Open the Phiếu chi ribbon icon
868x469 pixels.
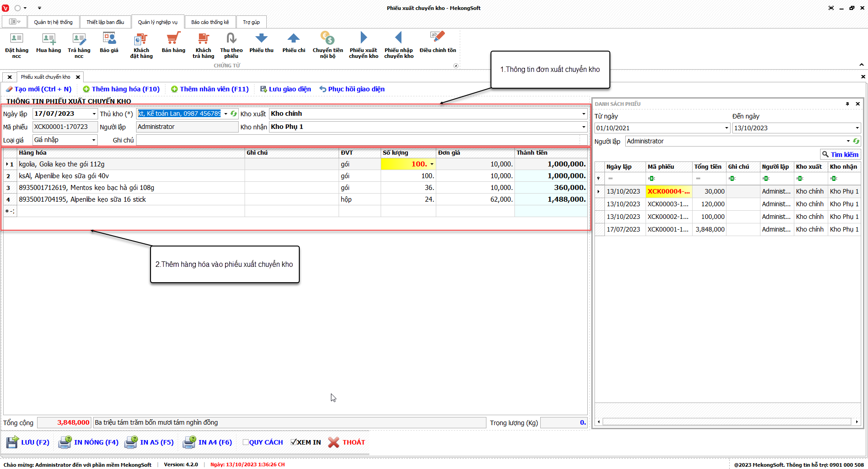tap(293, 39)
